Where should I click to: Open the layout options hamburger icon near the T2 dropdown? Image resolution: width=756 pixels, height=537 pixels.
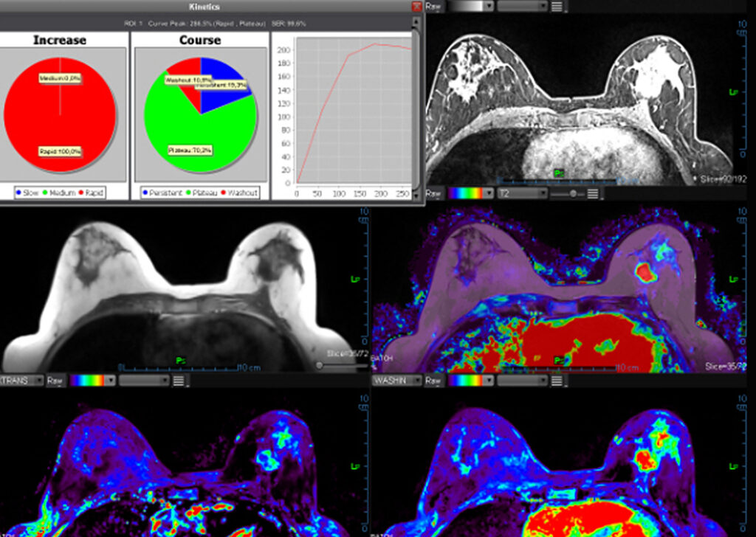(x=591, y=193)
